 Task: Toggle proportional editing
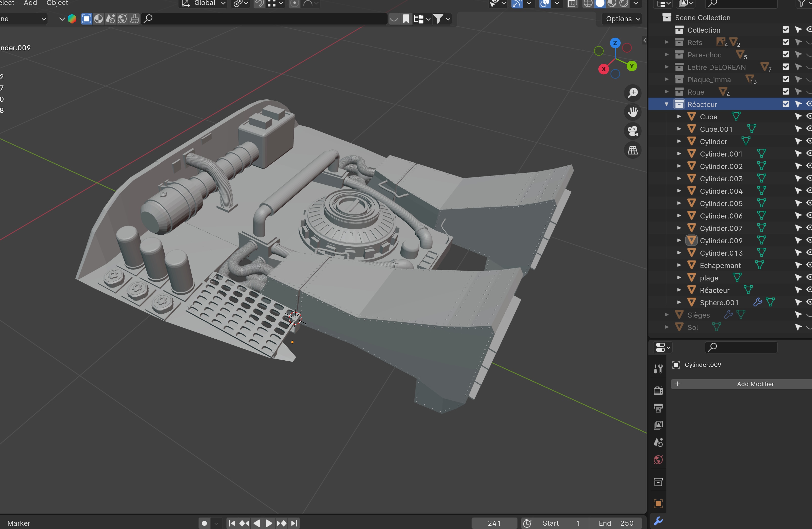295,3
